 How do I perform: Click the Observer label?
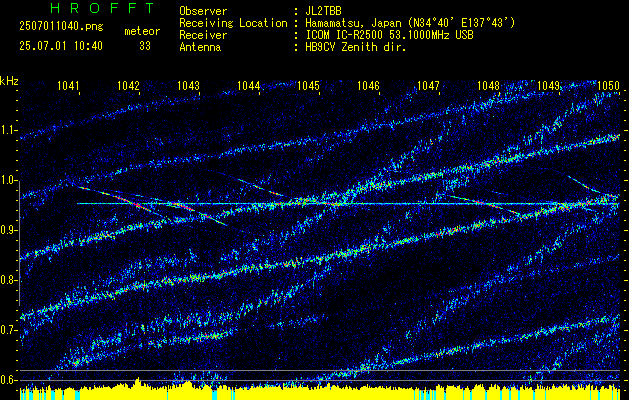(203, 11)
